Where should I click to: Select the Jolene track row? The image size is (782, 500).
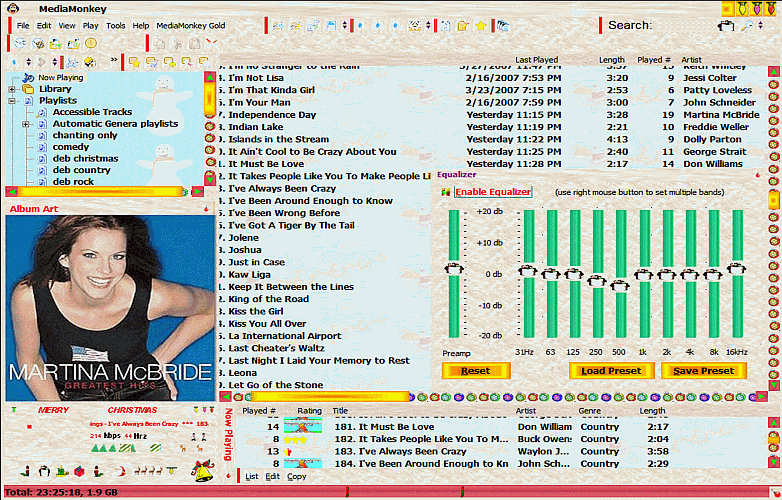(324, 238)
